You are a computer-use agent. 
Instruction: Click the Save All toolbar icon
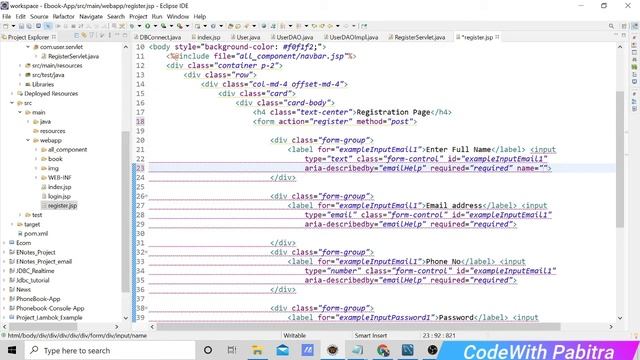(29, 26)
